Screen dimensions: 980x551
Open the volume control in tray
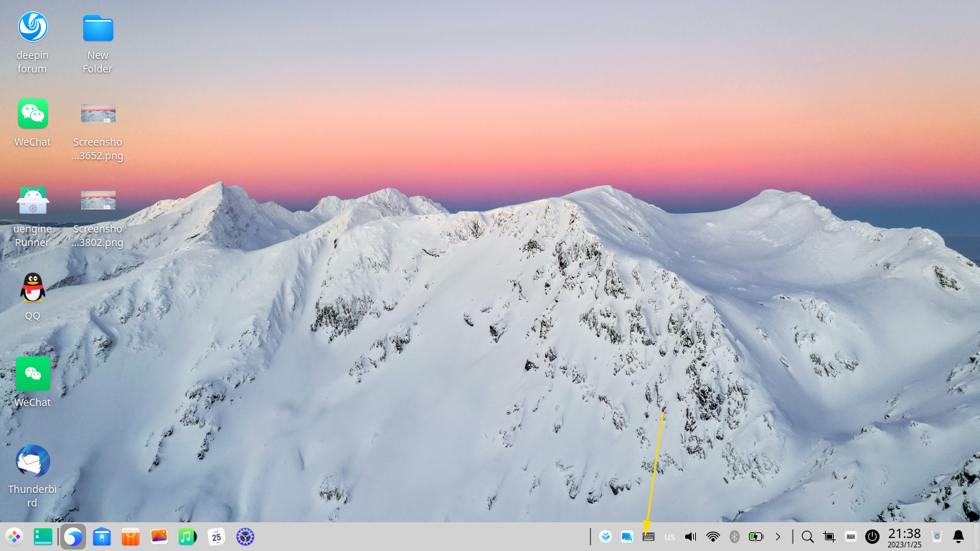coord(691,537)
